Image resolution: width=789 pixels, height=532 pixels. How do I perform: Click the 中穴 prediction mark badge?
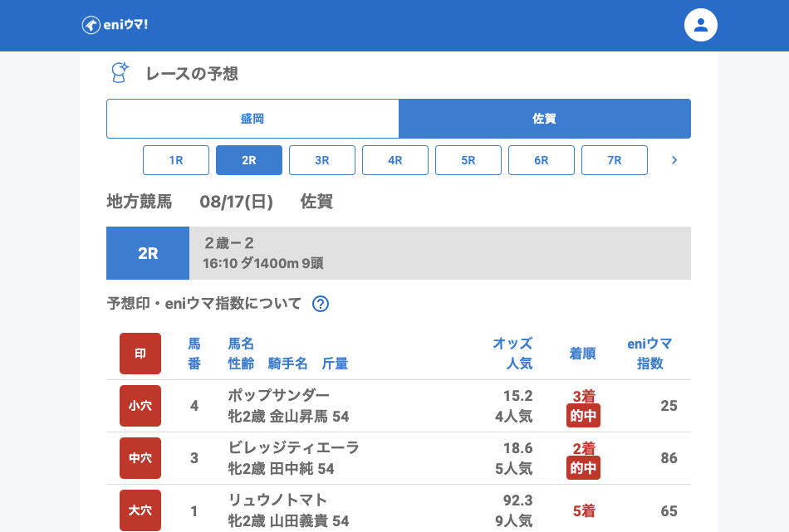(x=140, y=458)
